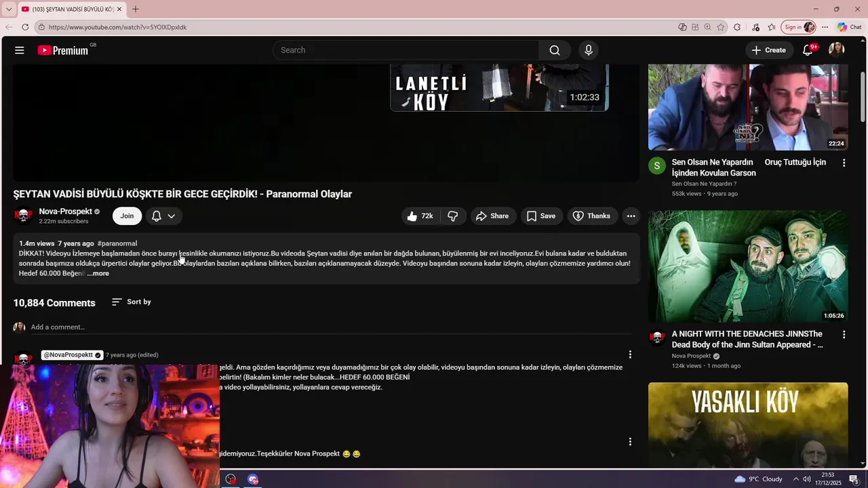This screenshot has width=868, height=488.
Task: Join the Nova-Prospekt channel
Action: coord(127,216)
